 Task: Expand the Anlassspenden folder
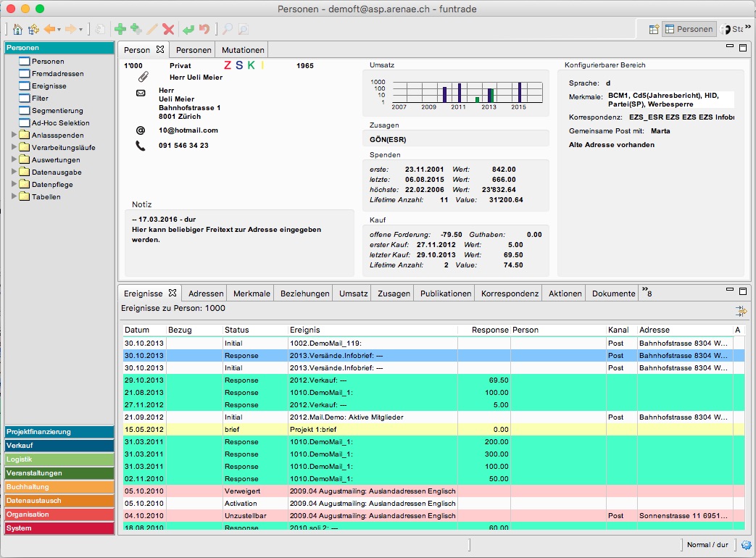(14, 136)
